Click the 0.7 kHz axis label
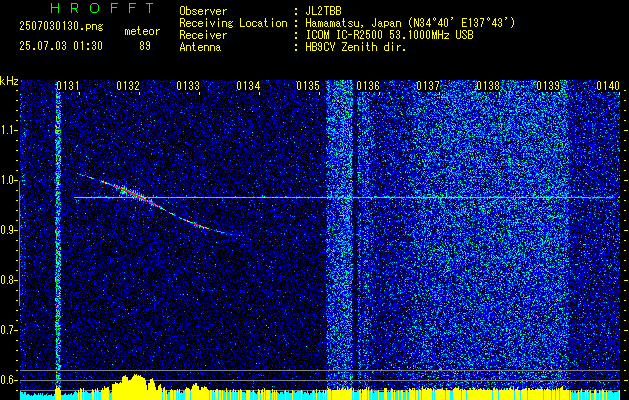629x400 pixels. [8, 330]
